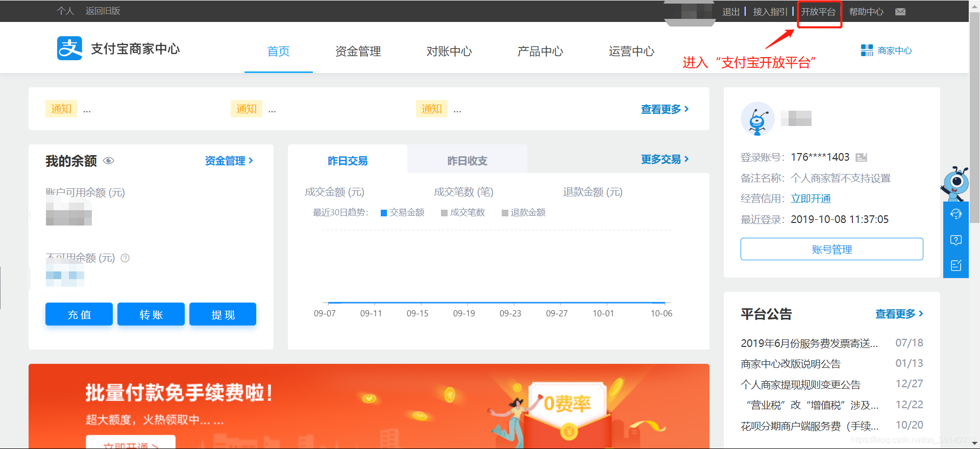Click 接入指引 in top bar

[x=770, y=12]
